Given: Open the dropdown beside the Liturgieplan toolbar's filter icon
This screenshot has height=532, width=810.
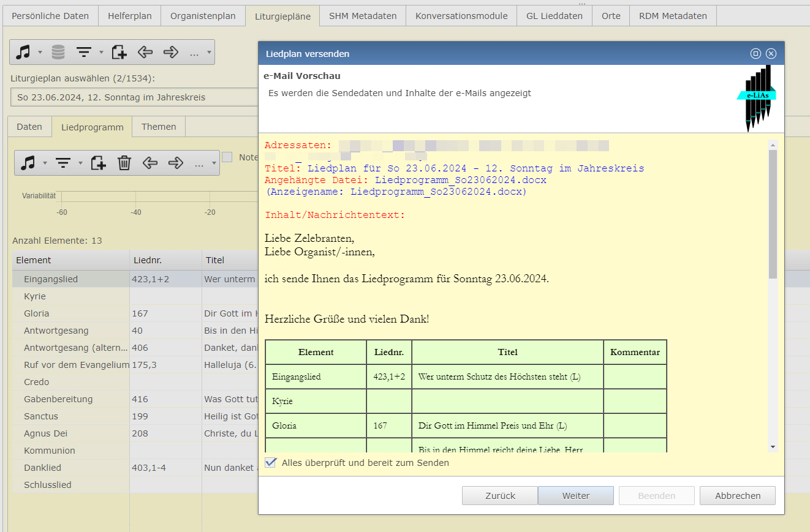Looking at the screenshot, I should coord(101,53).
